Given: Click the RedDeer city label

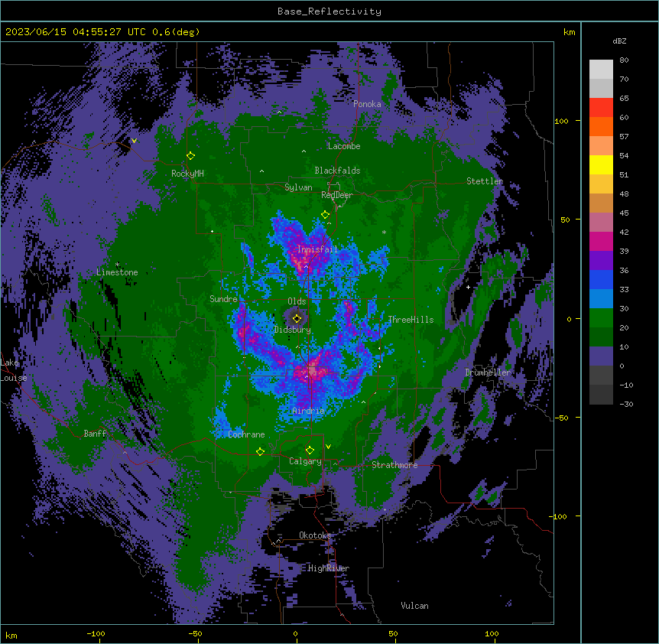Looking at the screenshot, I should (337, 195).
